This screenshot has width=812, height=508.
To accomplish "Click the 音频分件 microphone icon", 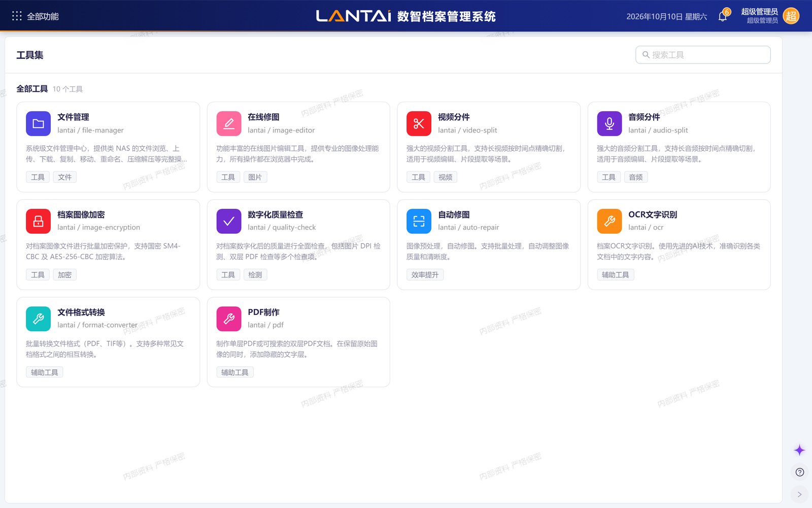I will (610, 123).
